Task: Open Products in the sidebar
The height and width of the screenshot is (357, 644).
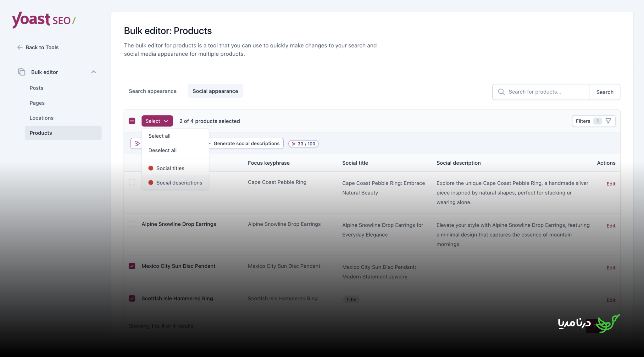Action: pyautogui.click(x=63, y=133)
